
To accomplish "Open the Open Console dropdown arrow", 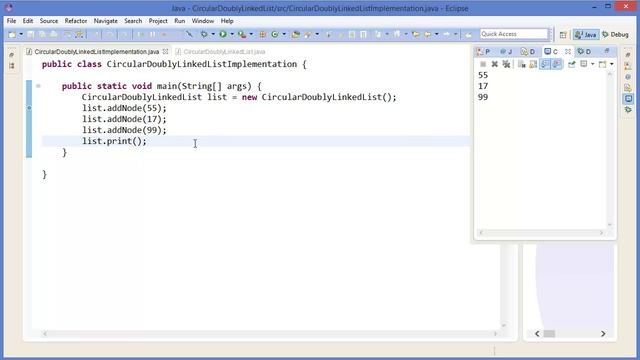I will point(611,64).
